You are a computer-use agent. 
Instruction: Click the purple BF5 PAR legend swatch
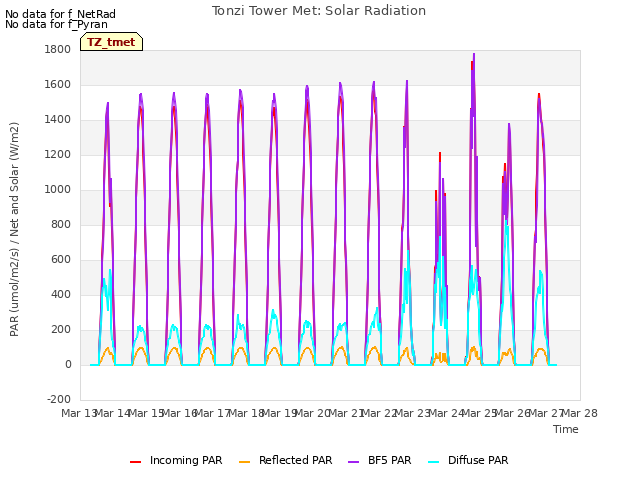coord(353,462)
